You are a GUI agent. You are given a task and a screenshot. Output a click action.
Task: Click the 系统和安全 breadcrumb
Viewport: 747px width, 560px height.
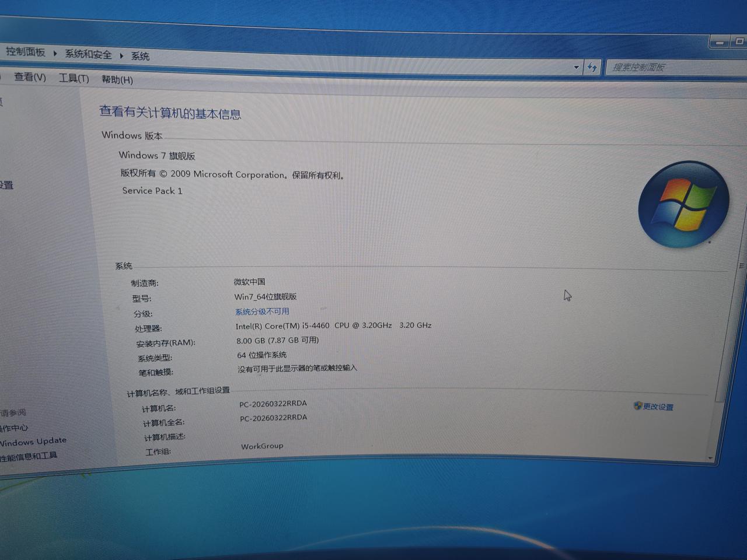(88, 54)
